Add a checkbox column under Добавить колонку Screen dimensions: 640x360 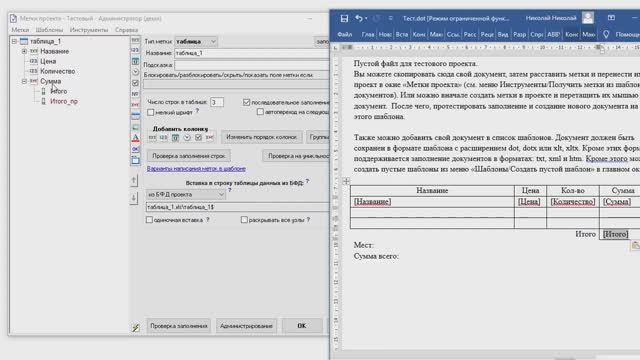click(x=198, y=138)
